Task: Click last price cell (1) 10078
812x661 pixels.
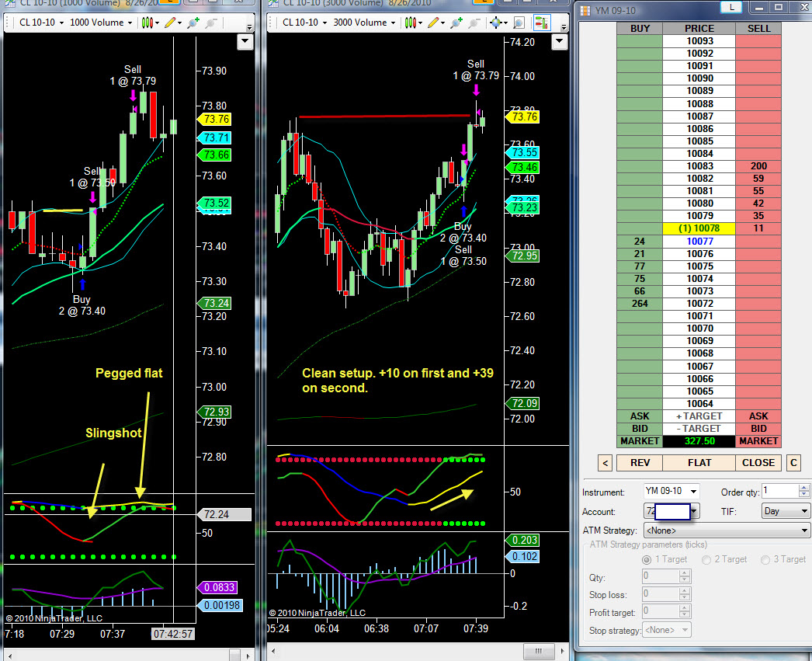Action: coord(699,228)
